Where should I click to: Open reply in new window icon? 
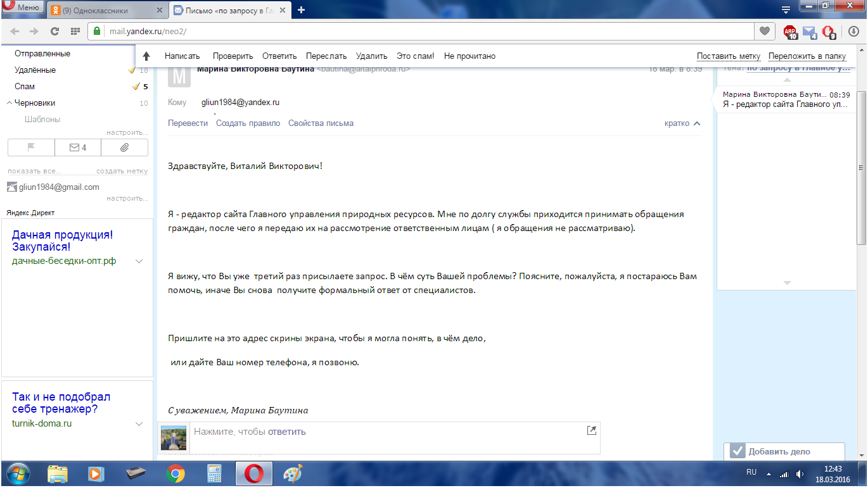click(591, 430)
